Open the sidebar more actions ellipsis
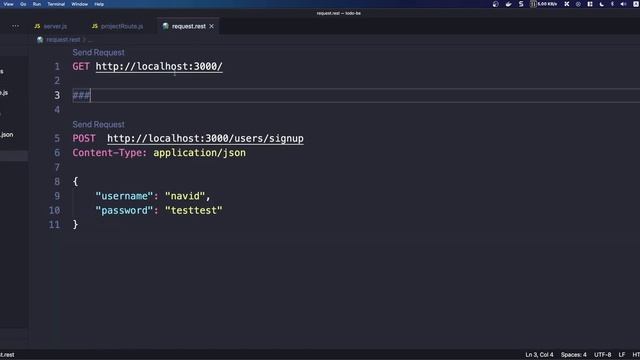Screen dimensions: 640x360 point(16,26)
